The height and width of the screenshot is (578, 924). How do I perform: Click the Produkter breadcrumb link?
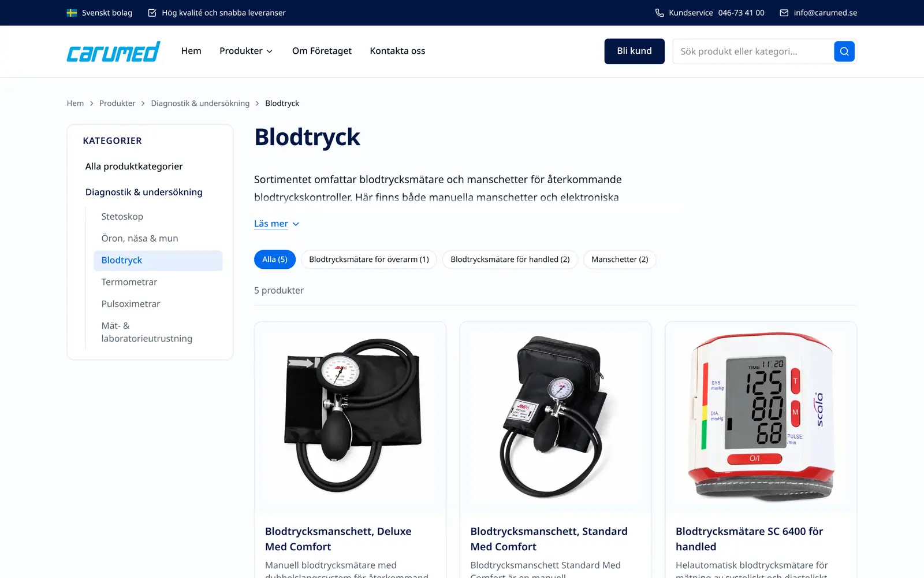click(117, 103)
